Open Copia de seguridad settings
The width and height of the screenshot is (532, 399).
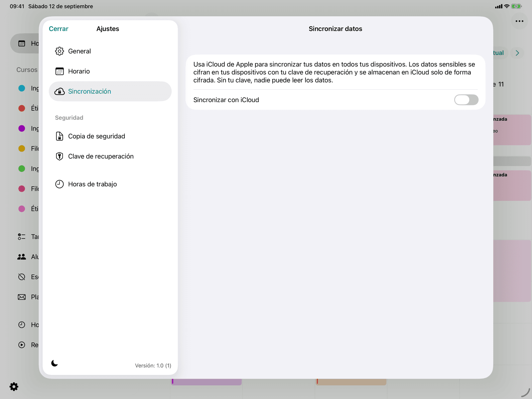point(110,136)
